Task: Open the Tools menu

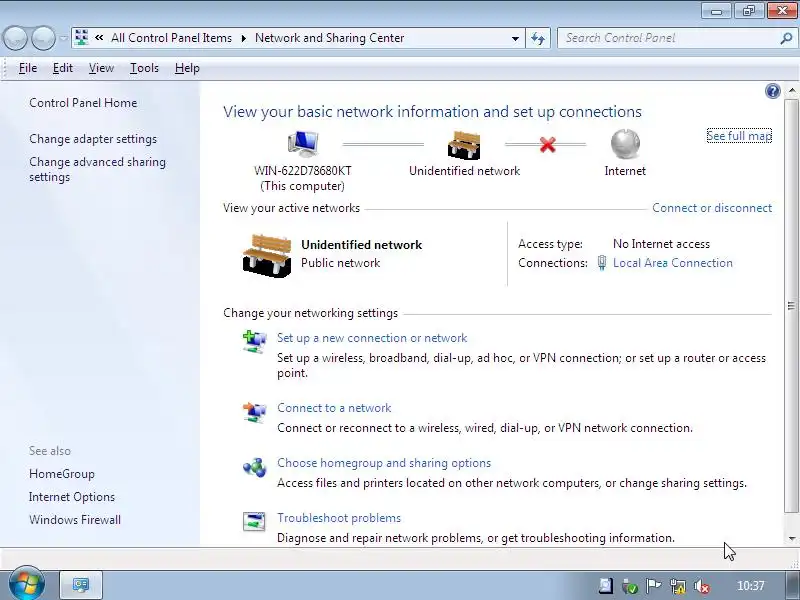Action: [144, 68]
